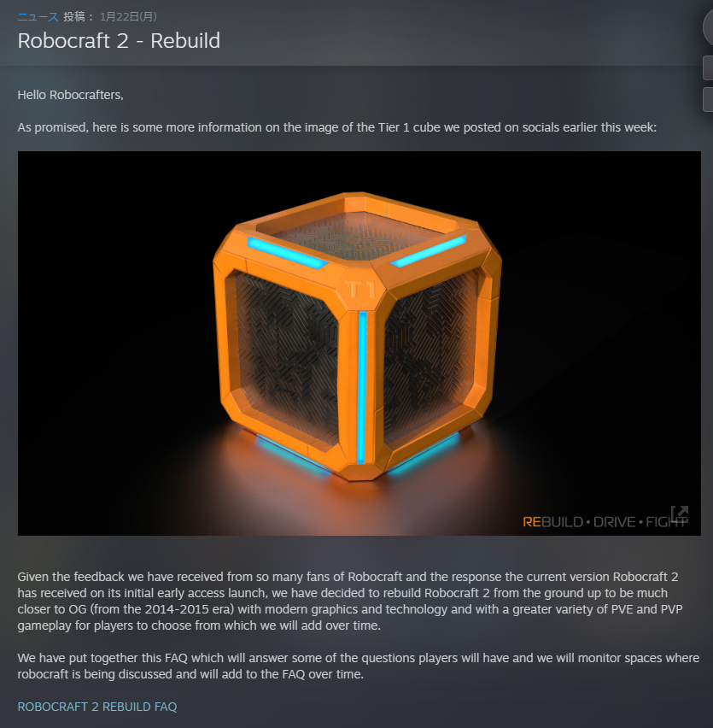
Task: Click the 投稿： label beside the date
Action: click(79, 17)
